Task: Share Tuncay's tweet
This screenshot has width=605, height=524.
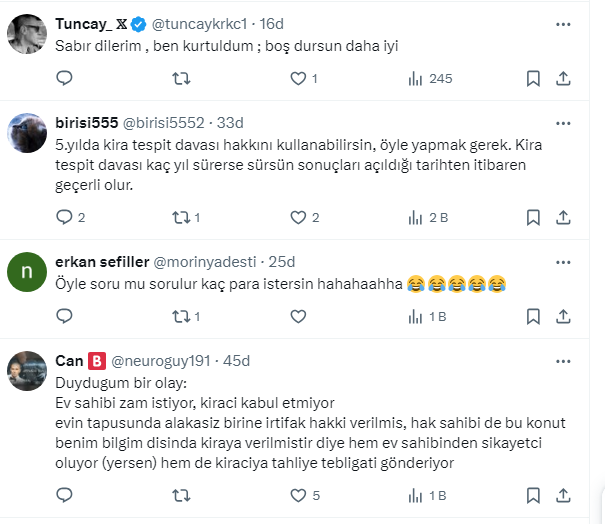Action: pyautogui.click(x=563, y=78)
